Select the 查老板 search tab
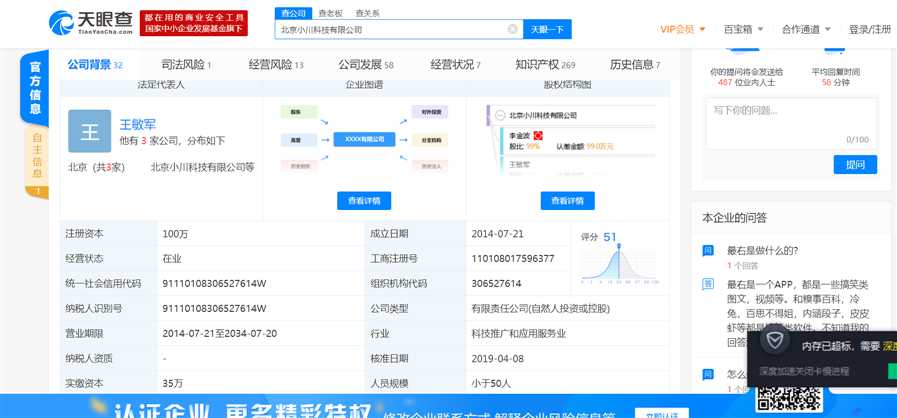 pyautogui.click(x=330, y=13)
